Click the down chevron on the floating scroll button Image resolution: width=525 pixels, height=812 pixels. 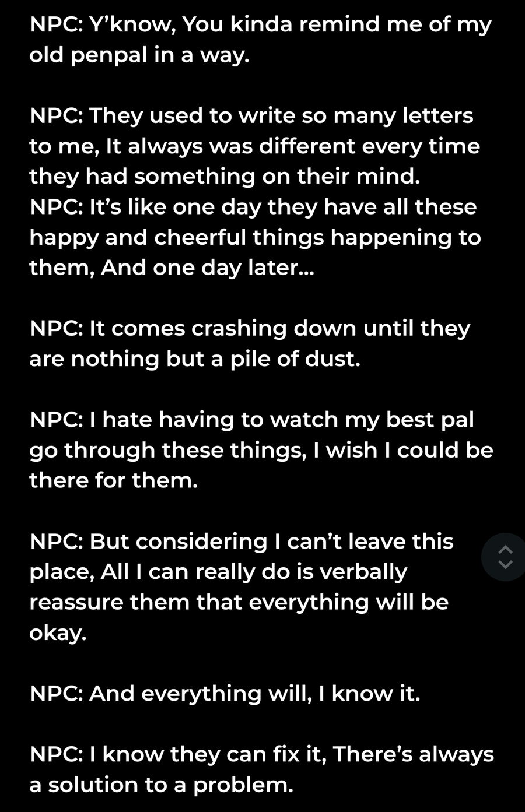click(x=506, y=564)
